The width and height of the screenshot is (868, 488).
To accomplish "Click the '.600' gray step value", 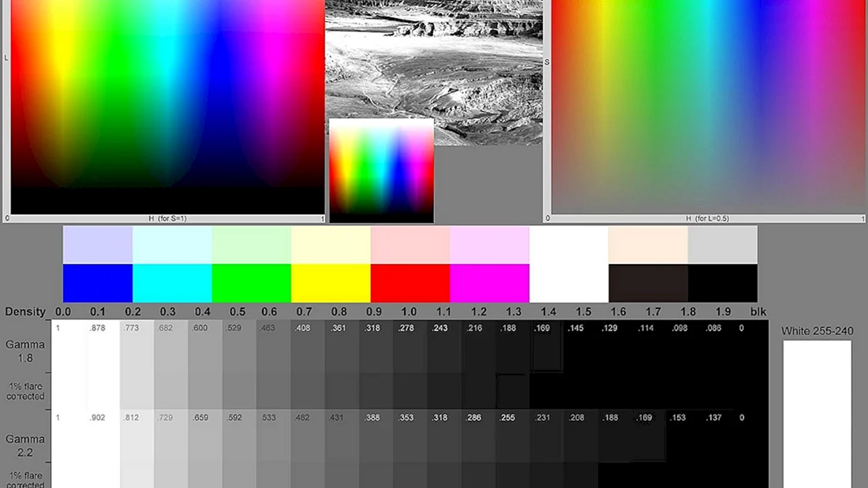I will [x=200, y=328].
